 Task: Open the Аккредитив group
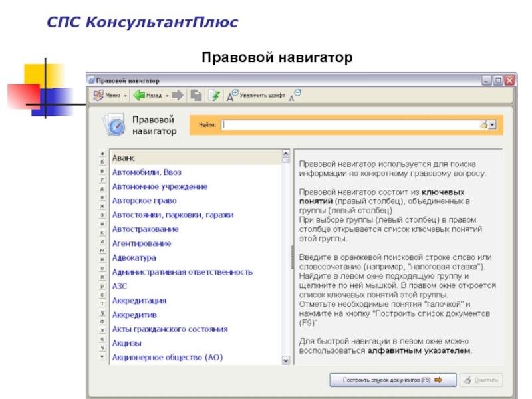(134, 315)
